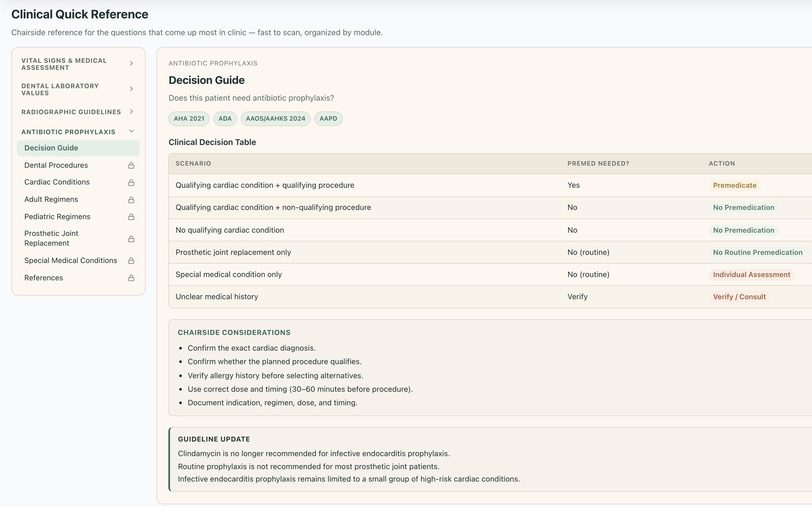Click the No Routine Premedication badge
Screen dimensions: 812x507
(758, 252)
